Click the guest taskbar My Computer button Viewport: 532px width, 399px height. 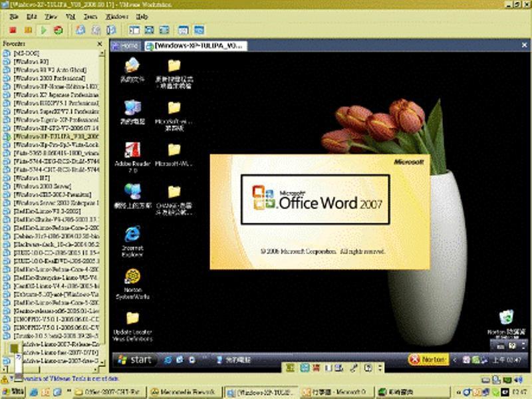click(x=233, y=360)
